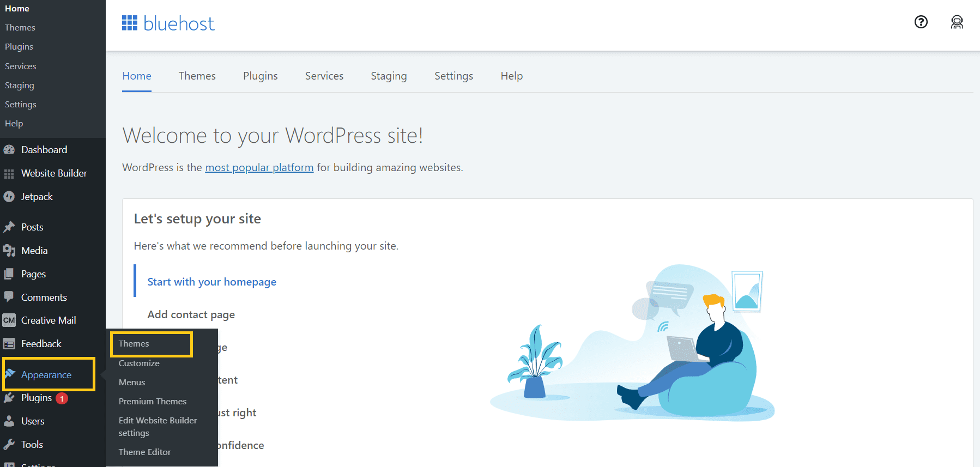The width and height of the screenshot is (980, 467).
Task: Click the Website Builder grid icon
Action: [9, 174]
